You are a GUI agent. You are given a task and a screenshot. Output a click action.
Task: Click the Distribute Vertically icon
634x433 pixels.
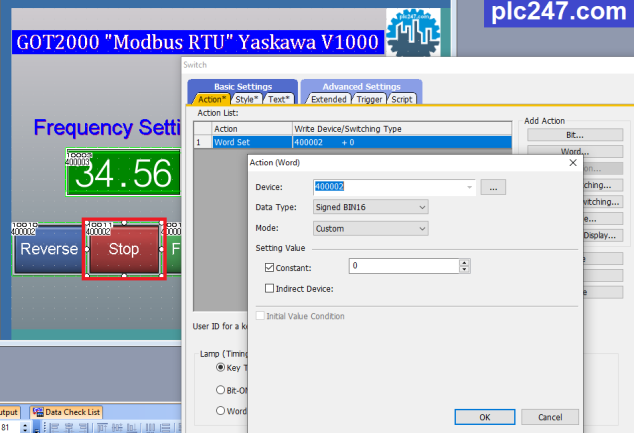click(x=165, y=427)
